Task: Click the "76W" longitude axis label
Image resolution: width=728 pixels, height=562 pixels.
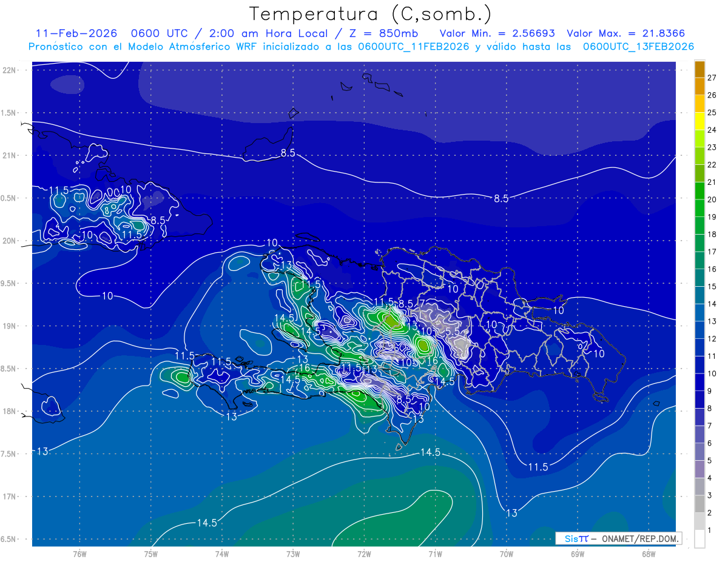Action: [x=79, y=554]
